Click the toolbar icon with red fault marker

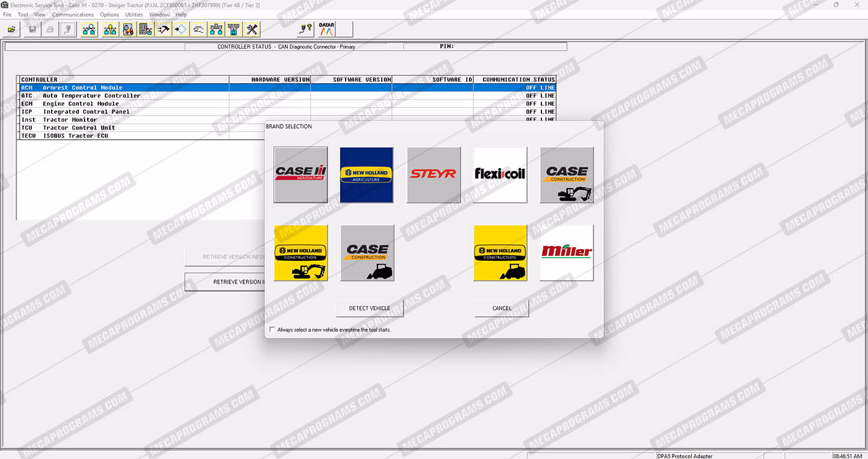point(128,29)
